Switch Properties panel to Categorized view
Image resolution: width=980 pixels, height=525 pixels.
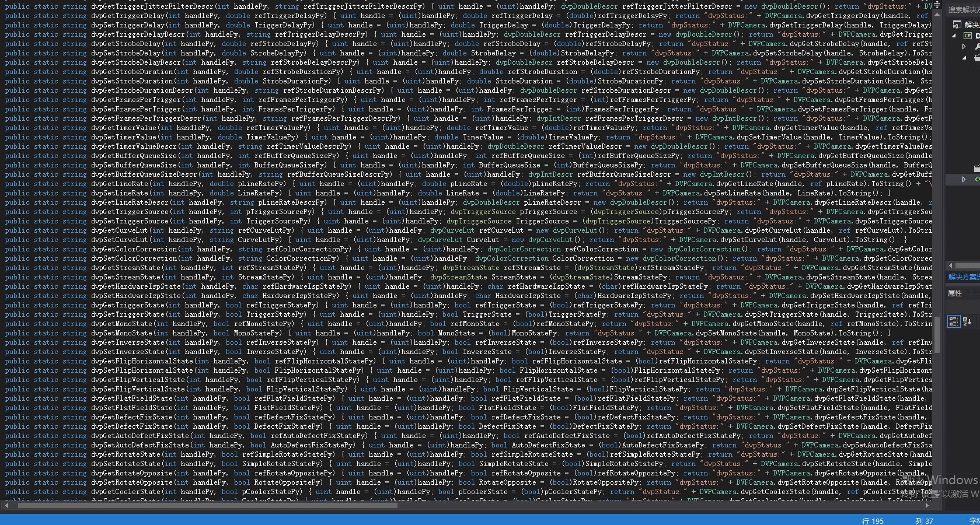(954, 321)
